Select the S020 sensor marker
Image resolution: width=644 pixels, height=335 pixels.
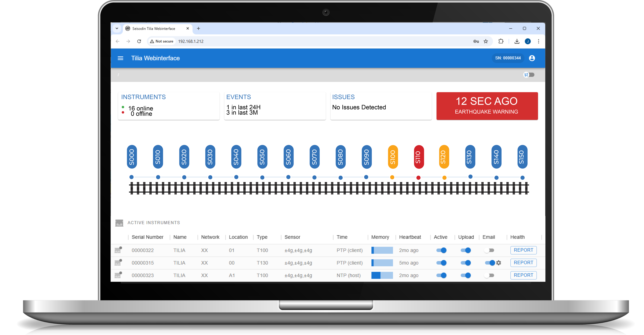tap(184, 157)
